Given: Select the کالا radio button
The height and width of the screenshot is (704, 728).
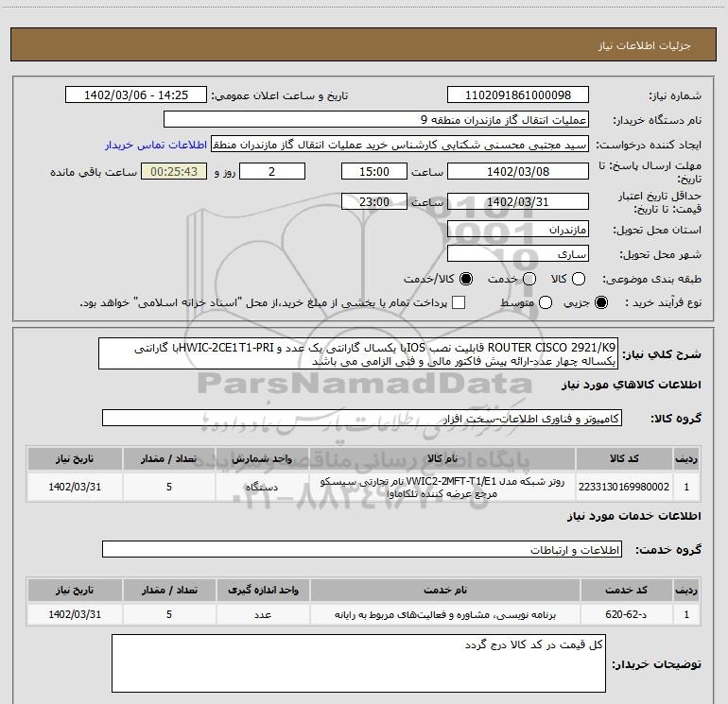Looking at the screenshot, I should tap(579, 279).
